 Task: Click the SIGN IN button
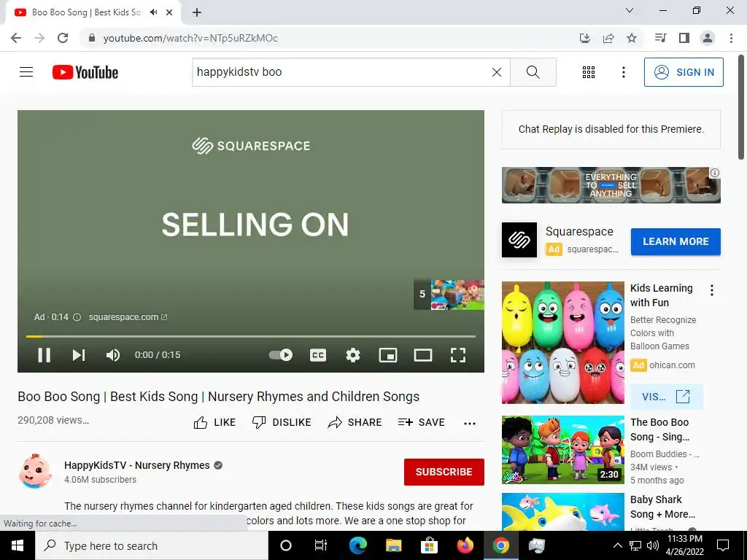click(684, 72)
